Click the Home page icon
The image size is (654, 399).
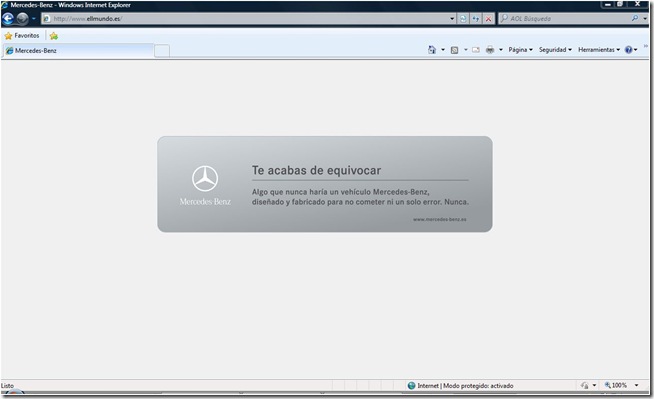(x=432, y=50)
